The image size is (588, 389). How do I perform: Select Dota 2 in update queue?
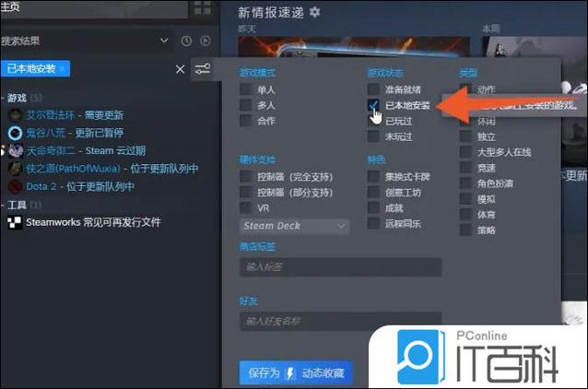tap(80, 186)
